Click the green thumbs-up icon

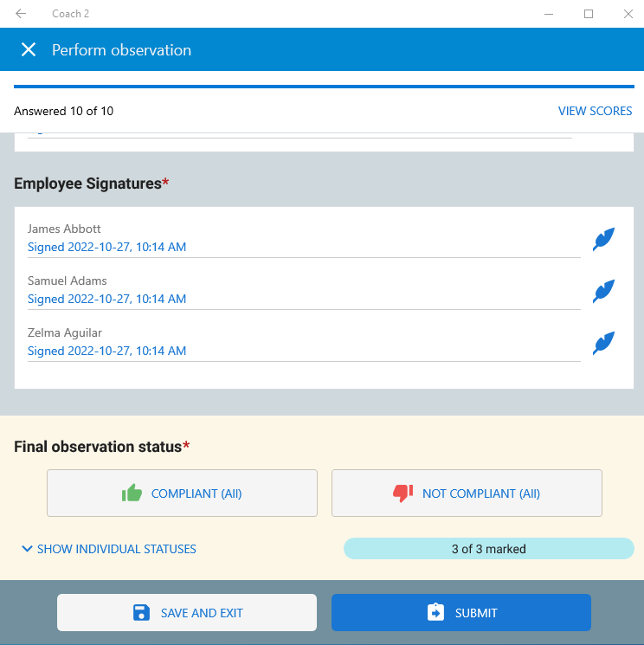tap(132, 493)
